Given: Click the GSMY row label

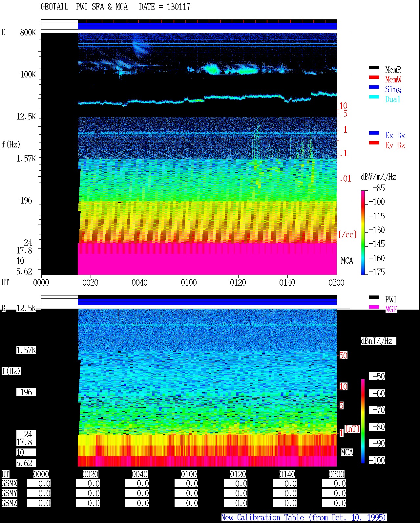Looking at the screenshot, I should 9,493.
